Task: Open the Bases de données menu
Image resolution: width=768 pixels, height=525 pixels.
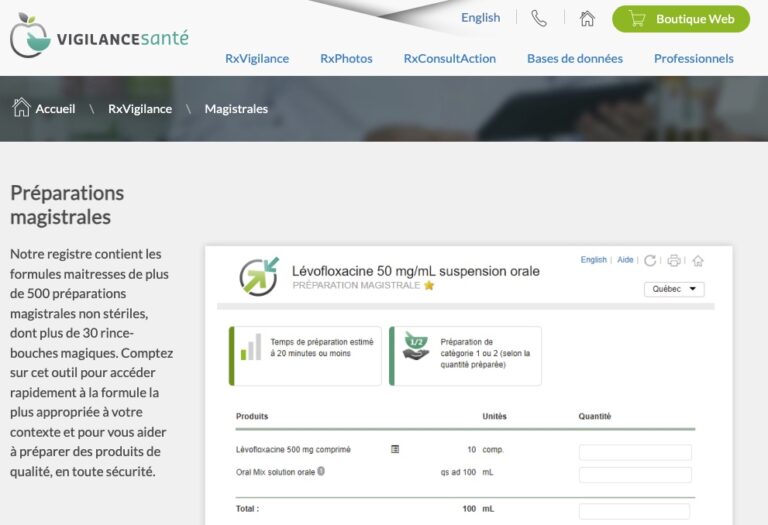Action: tap(575, 58)
